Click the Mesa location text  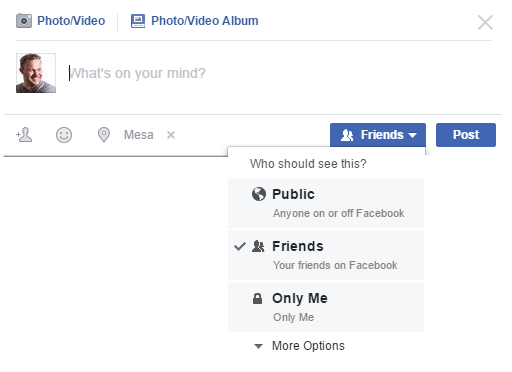[x=139, y=135]
